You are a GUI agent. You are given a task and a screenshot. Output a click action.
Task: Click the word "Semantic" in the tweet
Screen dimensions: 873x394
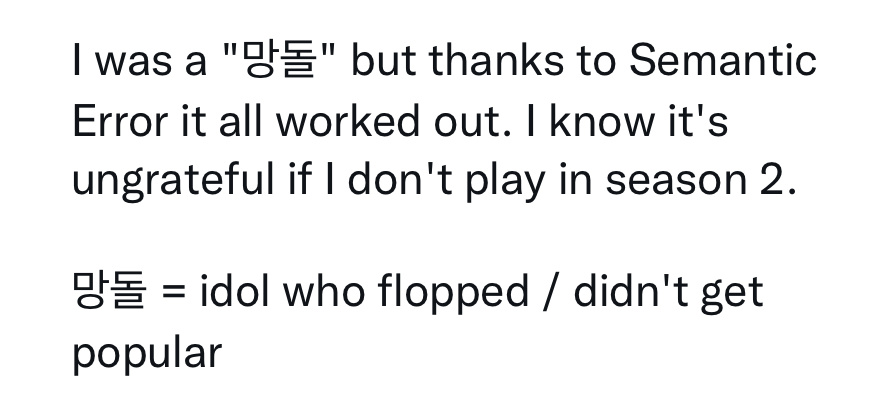coord(722,60)
